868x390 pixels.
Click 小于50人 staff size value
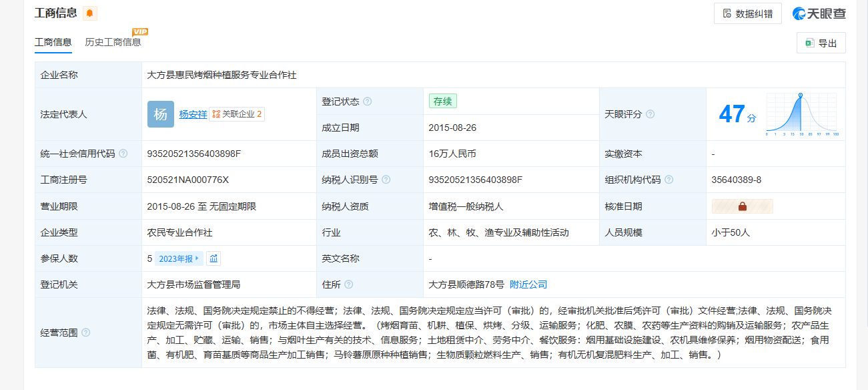731,232
